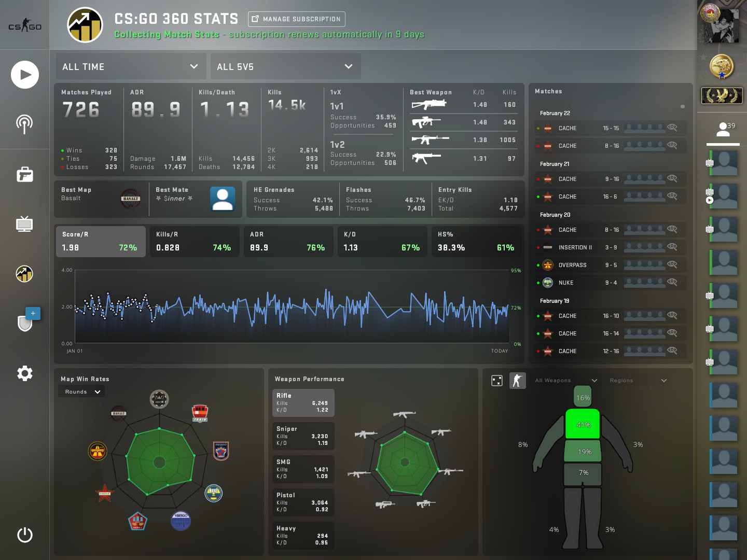Image resolution: width=747 pixels, height=560 pixels.
Task: Open the ALL TIME period dropdown
Action: [131, 66]
